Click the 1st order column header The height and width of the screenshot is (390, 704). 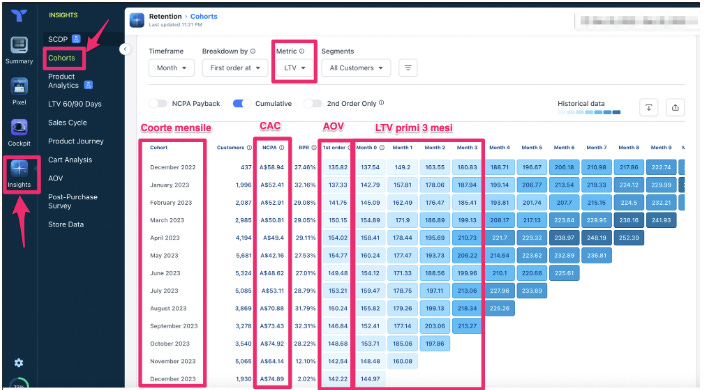[334, 147]
